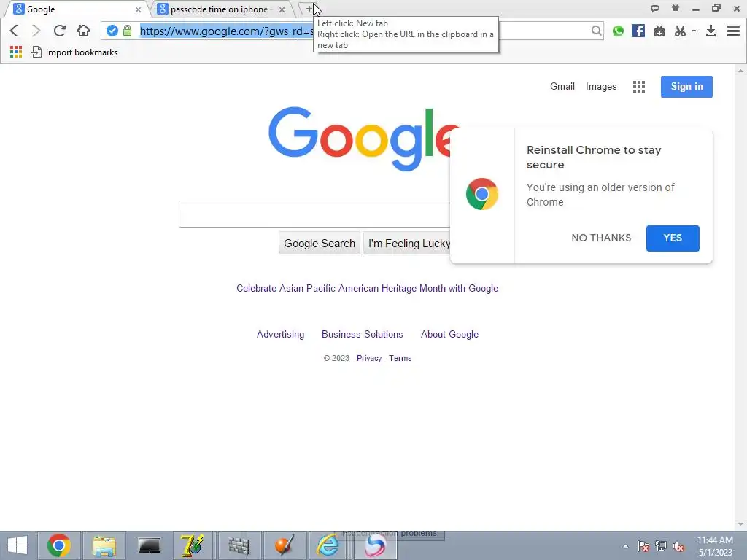This screenshot has width=747, height=560.
Task: Click the address bar URL field
Action: tap(352, 31)
